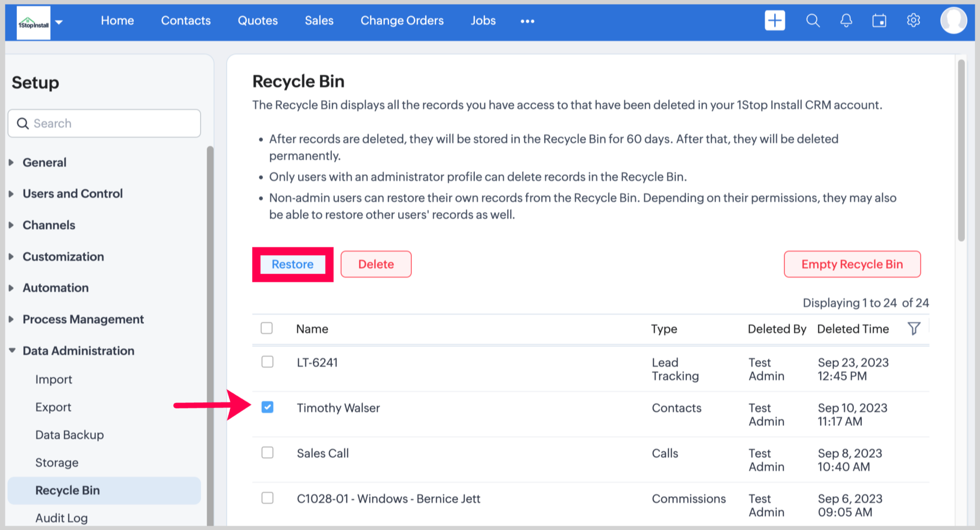The height and width of the screenshot is (530, 980).
Task: Open the calendar icon in header
Action: [x=879, y=21]
